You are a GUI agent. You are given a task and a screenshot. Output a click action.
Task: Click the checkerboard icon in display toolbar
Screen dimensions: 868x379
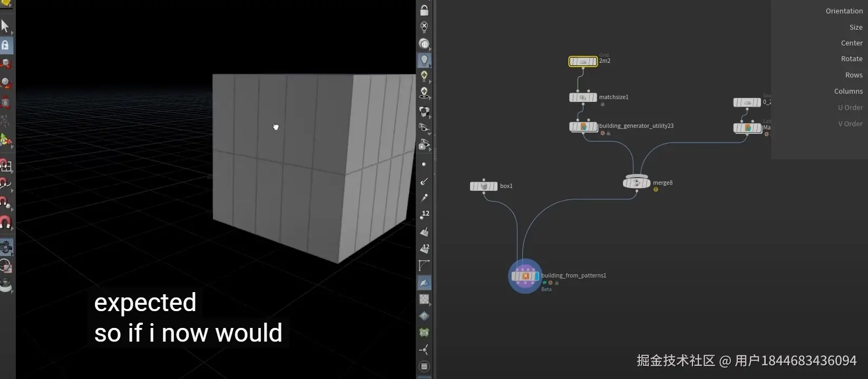point(424,299)
